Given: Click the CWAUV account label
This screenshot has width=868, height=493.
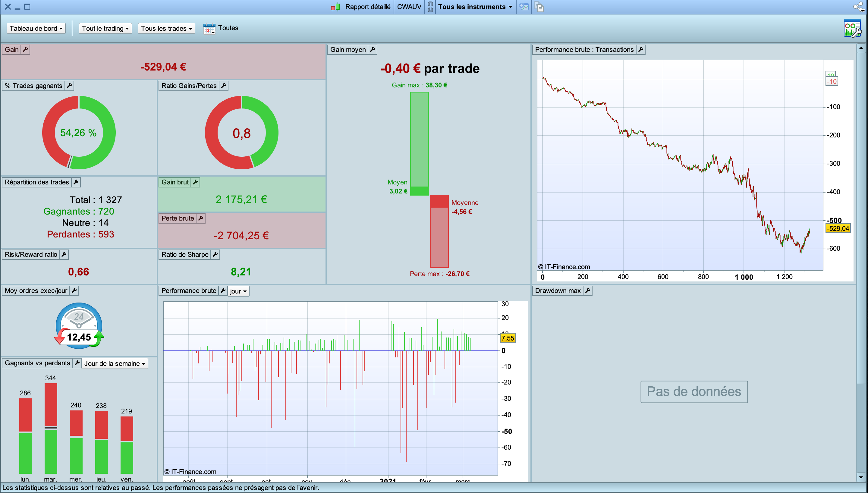Looking at the screenshot, I should click(x=409, y=7).
